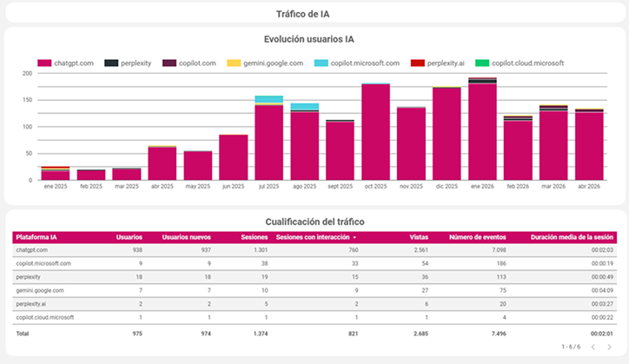Sort table by Vistas column header
629x364 pixels.
click(x=419, y=237)
